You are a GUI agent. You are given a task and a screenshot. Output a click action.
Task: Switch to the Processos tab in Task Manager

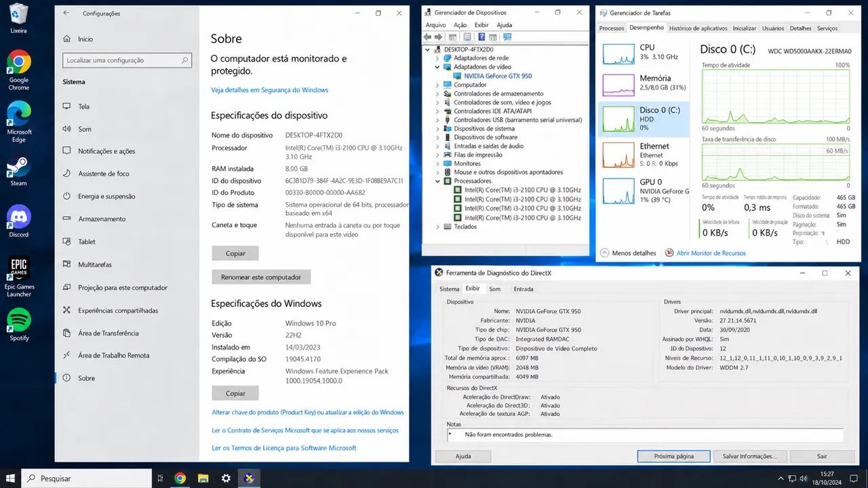coord(612,28)
